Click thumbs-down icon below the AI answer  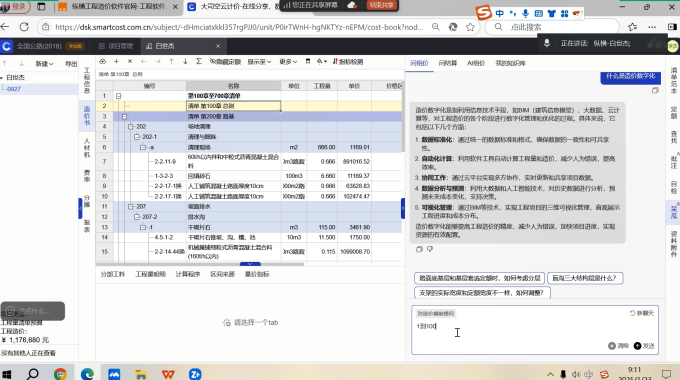430,249
